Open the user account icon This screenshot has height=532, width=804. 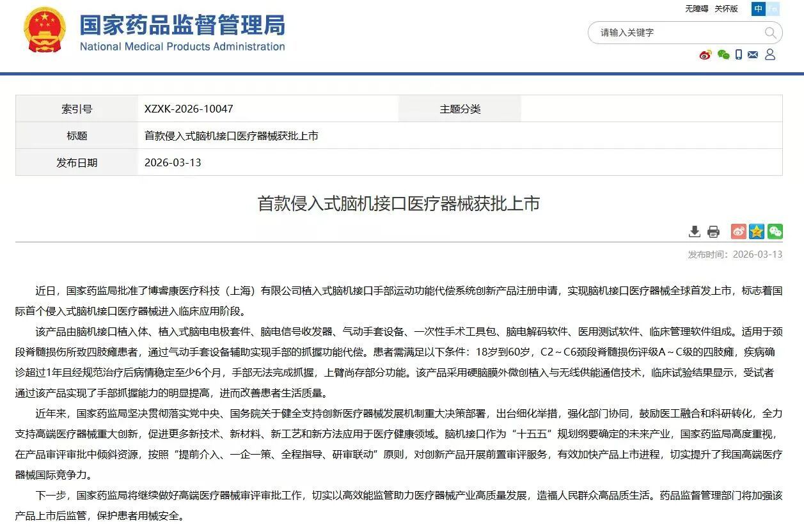[770, 55]
